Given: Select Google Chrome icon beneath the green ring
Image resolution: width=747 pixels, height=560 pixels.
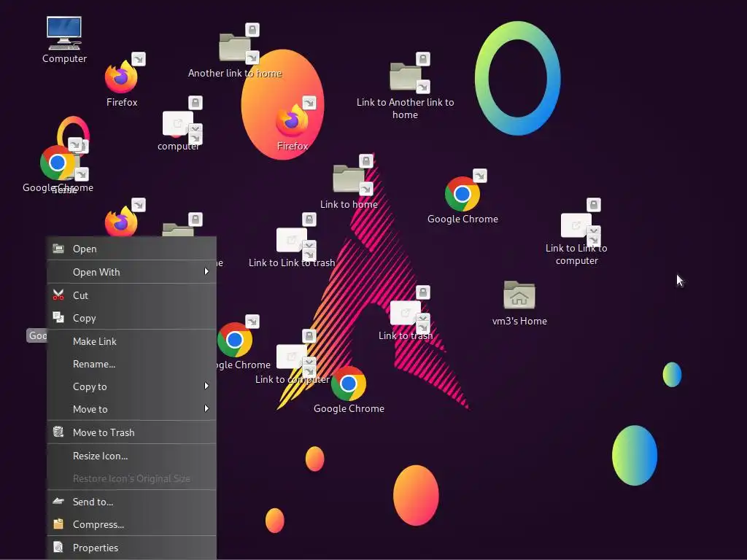Looking at the screenshot, I should point(462,194).
